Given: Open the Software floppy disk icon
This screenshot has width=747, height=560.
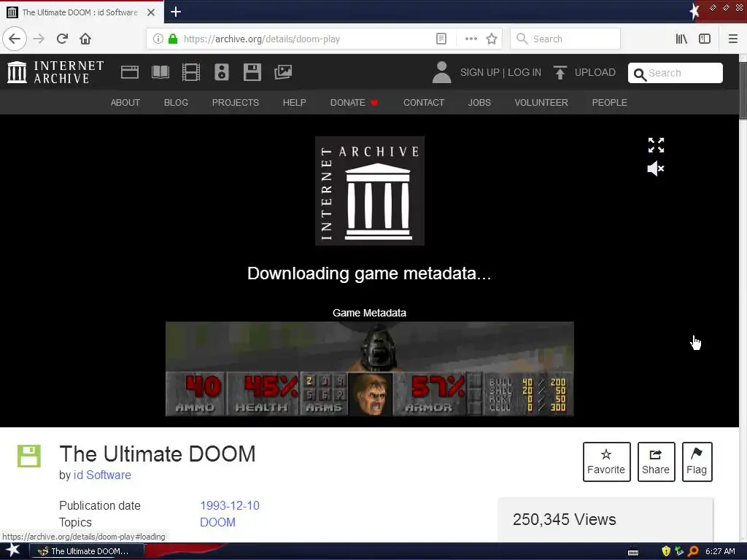Looking at the screenshot, I should [252, 72].
